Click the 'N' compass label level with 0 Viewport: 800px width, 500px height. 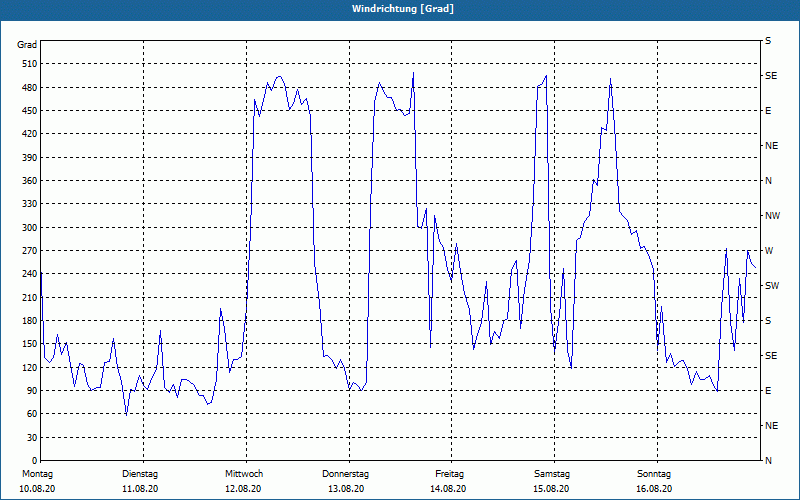click(768, 461)
